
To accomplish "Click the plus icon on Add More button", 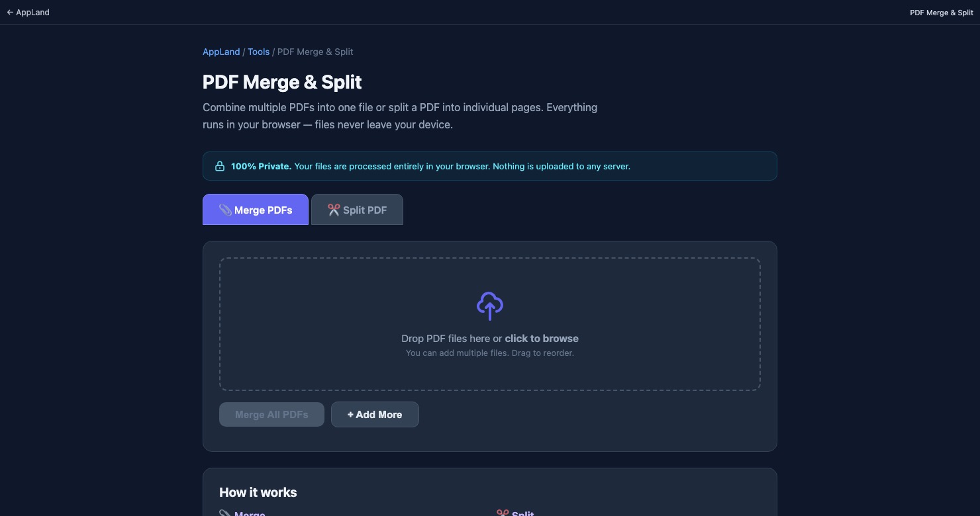I will (351, 414).
